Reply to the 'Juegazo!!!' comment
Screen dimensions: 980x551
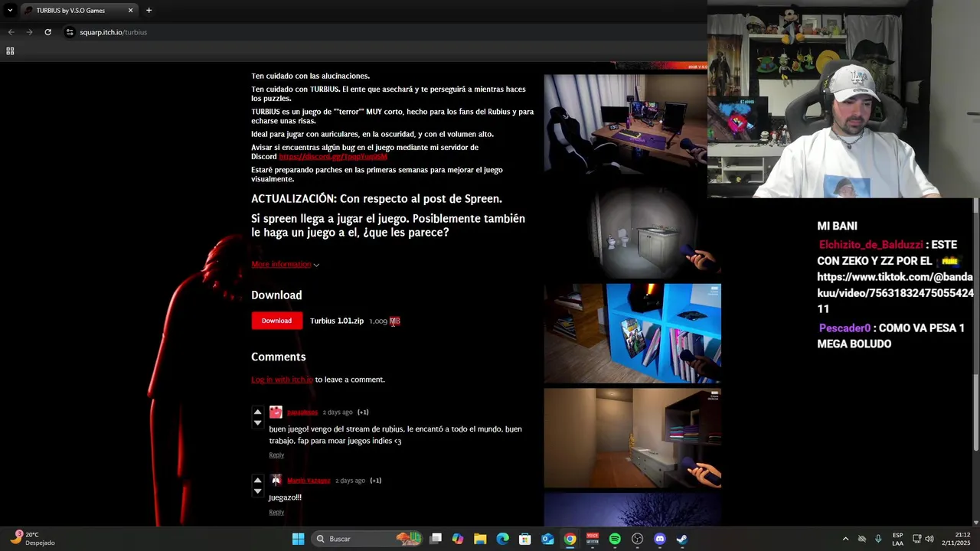coord(276,512)
